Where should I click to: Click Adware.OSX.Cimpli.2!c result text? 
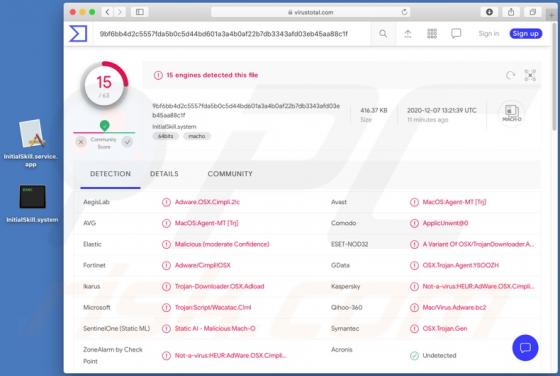point(207,202)
